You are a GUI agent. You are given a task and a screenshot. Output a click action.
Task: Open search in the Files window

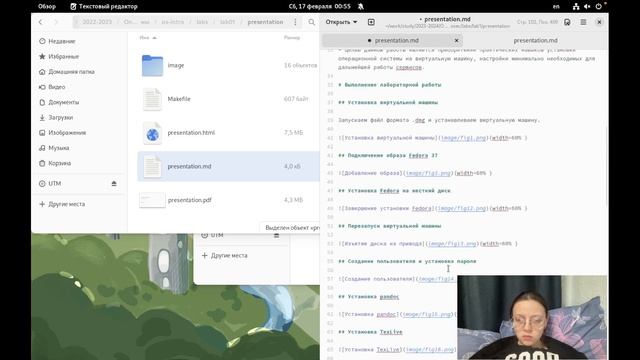(x=311, y=22)
